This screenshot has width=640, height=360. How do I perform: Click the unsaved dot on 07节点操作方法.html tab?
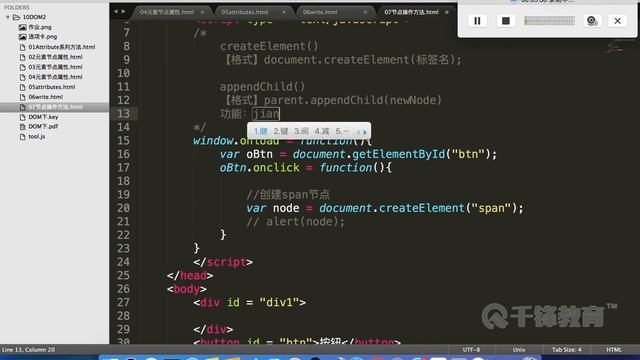click(447, 12)
